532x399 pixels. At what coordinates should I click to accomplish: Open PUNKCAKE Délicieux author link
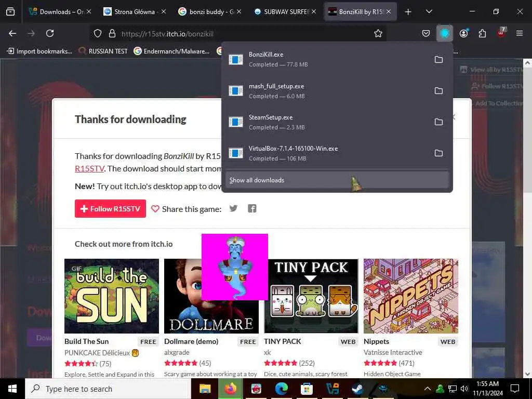pyautogui.click(x=97, y=353)
